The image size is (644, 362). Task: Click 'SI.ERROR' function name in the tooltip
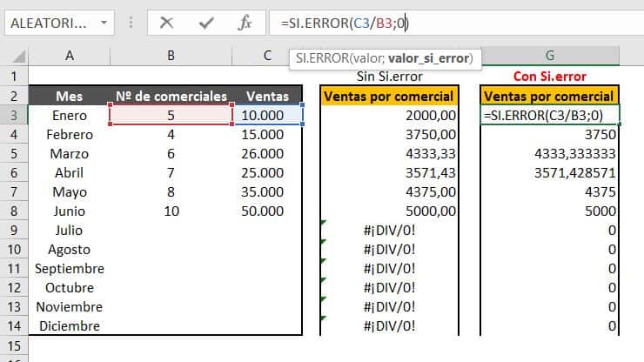(x=322, y=58)
